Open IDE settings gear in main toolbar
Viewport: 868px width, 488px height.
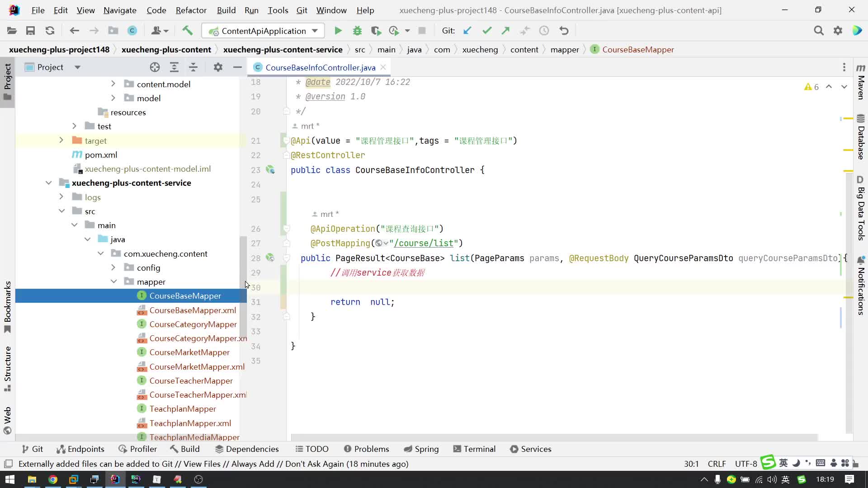tap(838, 31)
